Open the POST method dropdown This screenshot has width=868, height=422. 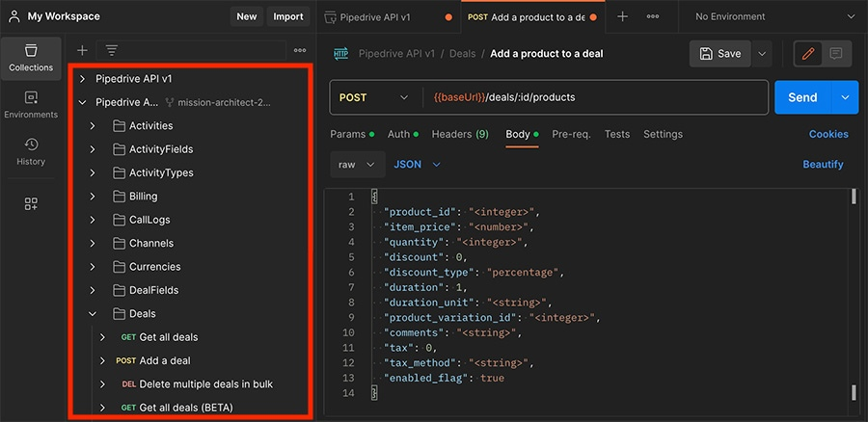373,97
